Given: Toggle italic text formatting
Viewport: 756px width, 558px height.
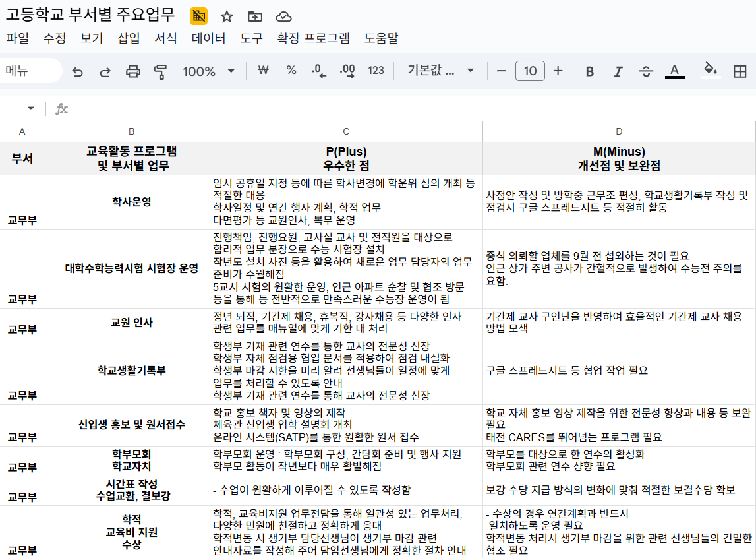Looking at the screenshot, I should click(x=618, y=71).
